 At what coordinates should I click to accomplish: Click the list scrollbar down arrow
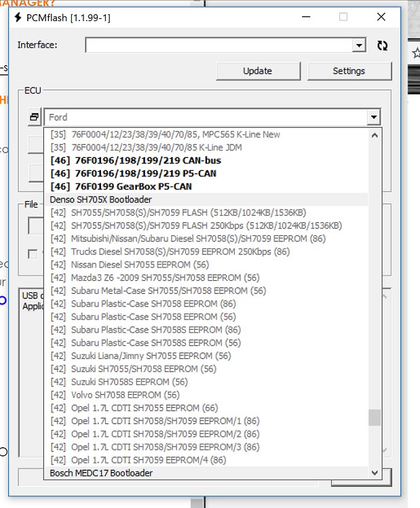[x=375, y=473]
